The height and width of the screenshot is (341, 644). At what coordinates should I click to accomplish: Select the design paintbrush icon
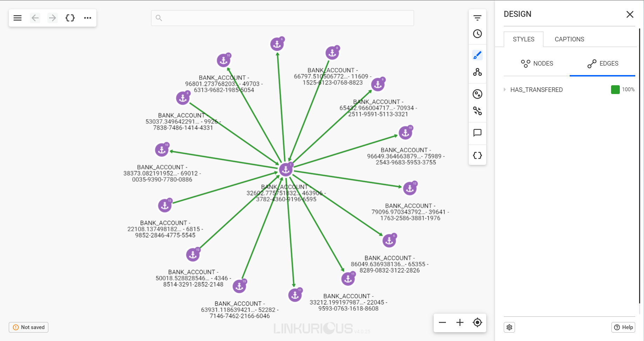[477, 55]
